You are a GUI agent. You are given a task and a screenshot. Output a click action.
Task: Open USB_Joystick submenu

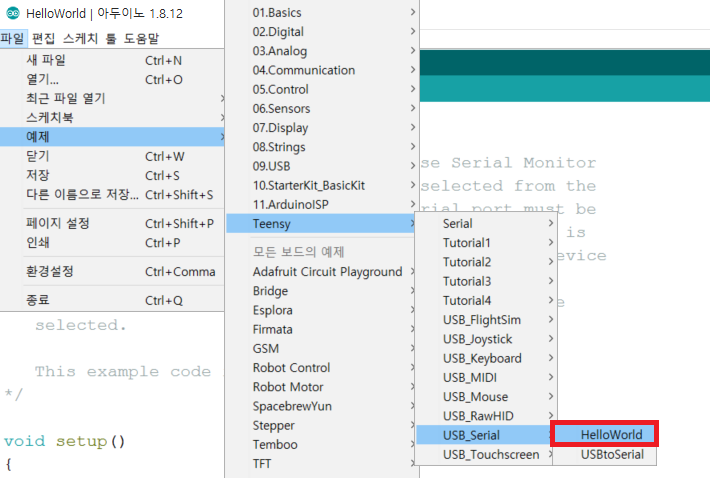(486, 339)
